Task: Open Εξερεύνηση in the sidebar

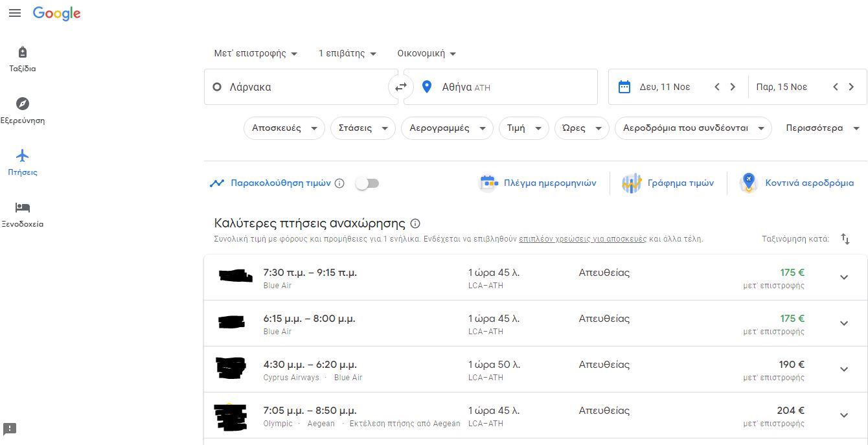Action: pos(23,111)
